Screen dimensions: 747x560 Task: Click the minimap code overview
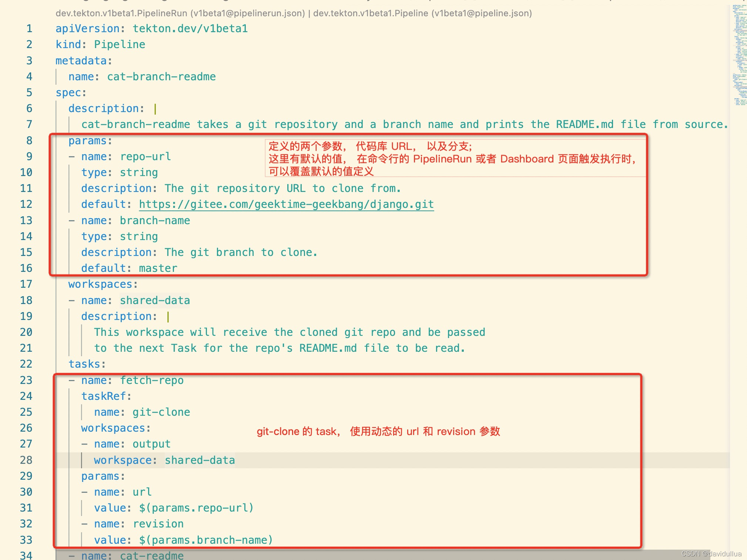point(739,55)
